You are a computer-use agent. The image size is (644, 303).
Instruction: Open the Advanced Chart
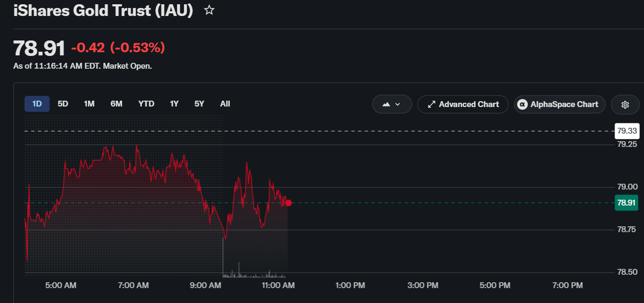click(463, 104)
